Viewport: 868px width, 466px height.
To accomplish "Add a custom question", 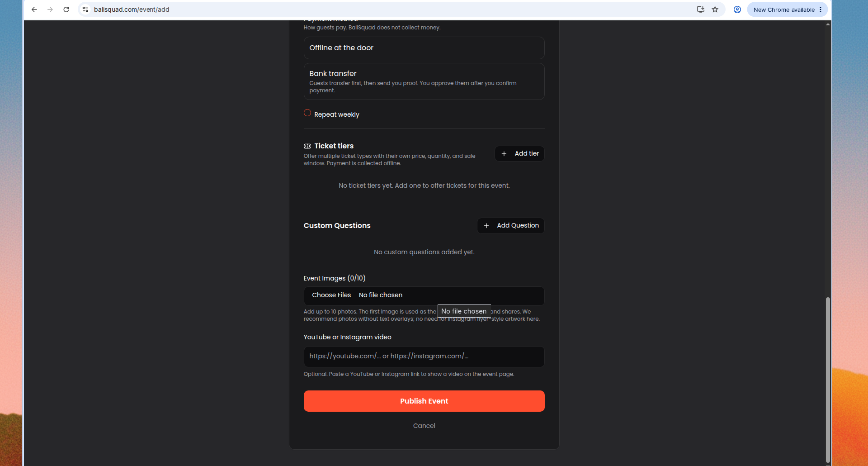I will 511,226.
